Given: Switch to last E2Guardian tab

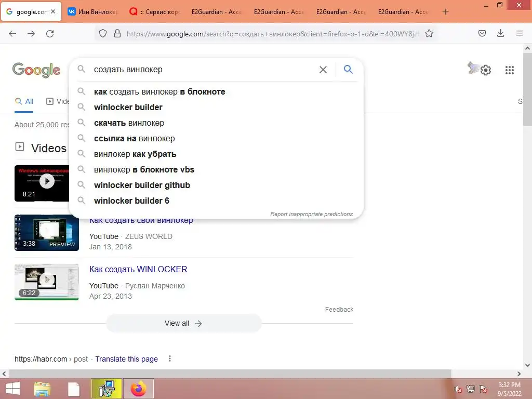Looking at the screenshot, I should pyautogui.click(x=403, y=12).
